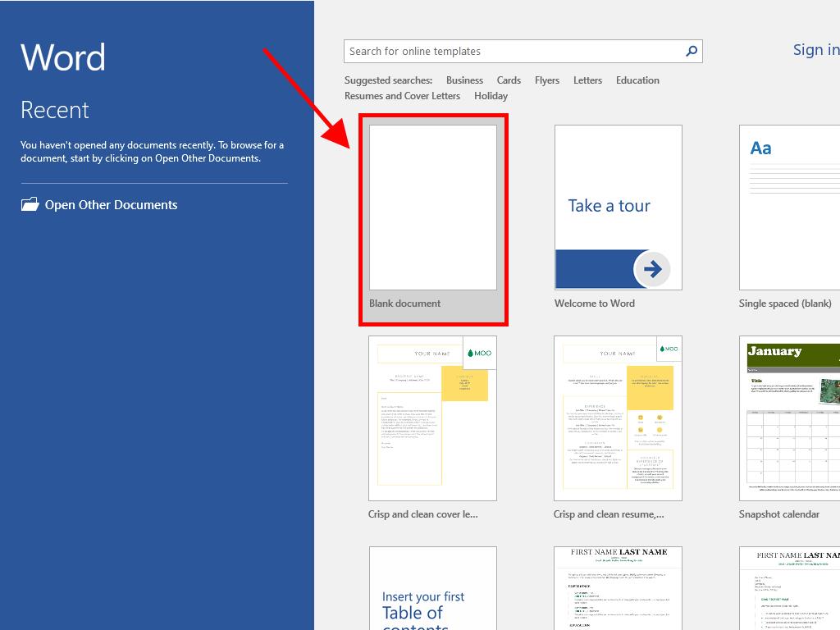Select the Cards suggested search
This screenshot has width=840, height=630.
(x=509, y=80)
